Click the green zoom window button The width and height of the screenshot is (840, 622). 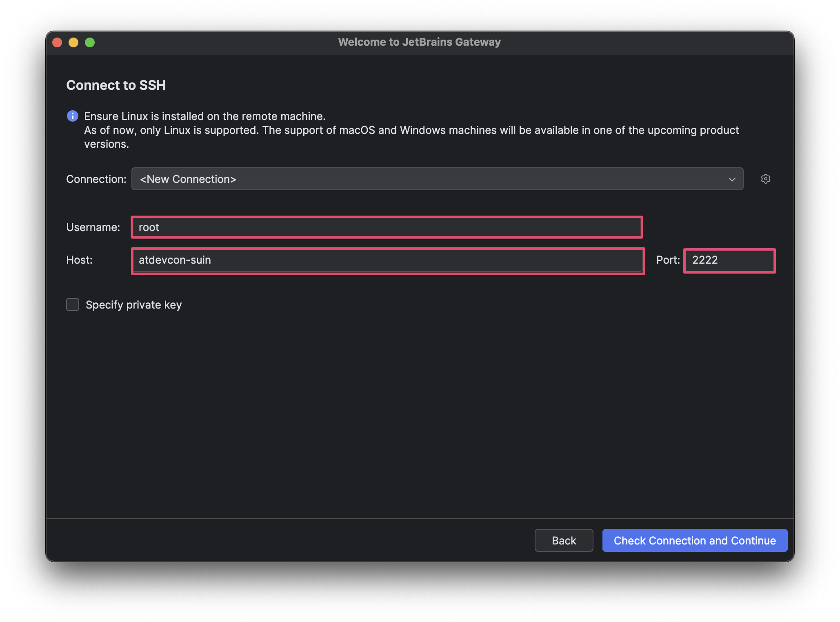pos(90,42)
